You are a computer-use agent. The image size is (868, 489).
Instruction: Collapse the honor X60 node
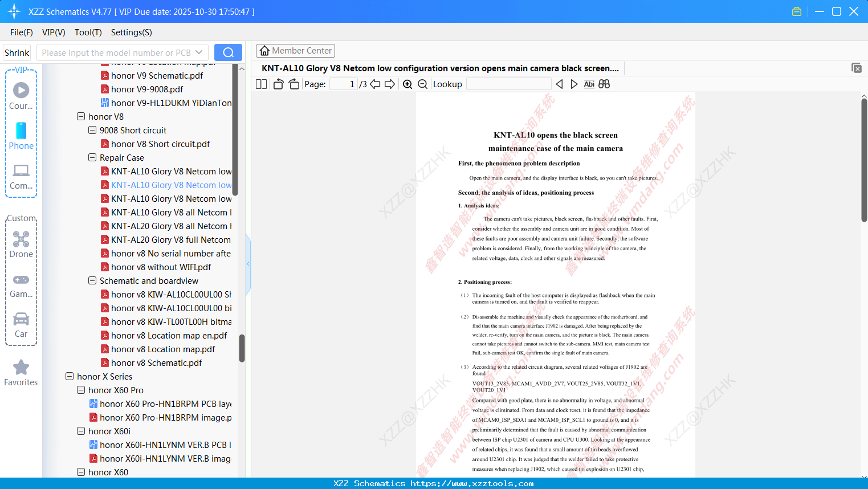(81, 472)
